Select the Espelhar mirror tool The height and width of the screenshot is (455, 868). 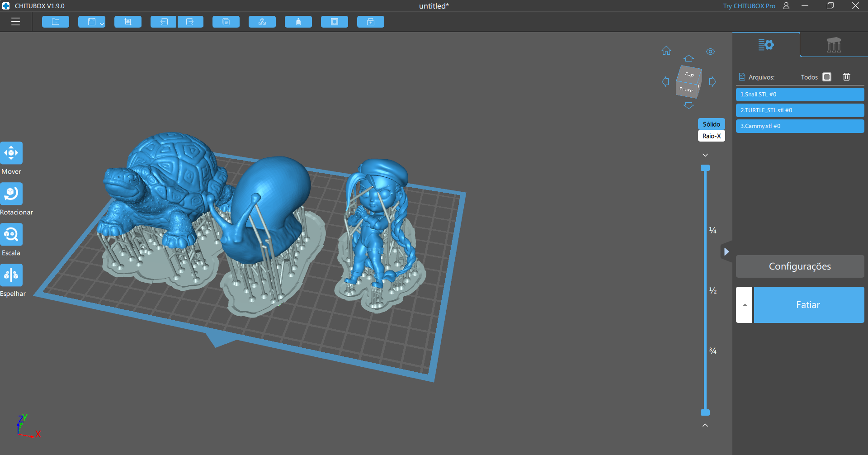click(x=11, y=275)
